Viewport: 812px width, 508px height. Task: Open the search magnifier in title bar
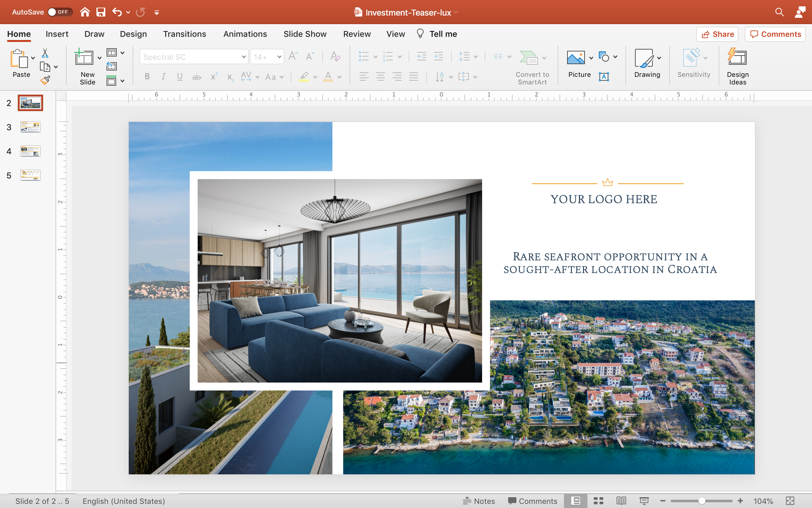tap(779, 12)
